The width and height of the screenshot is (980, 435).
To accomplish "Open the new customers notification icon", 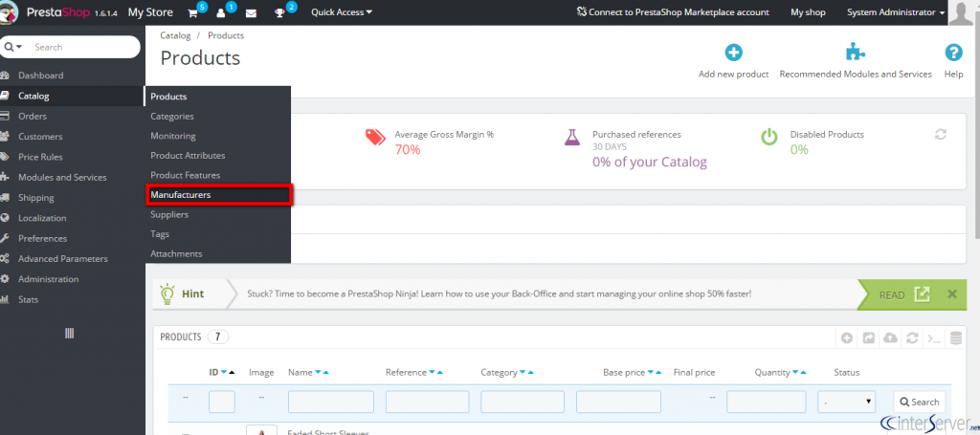I will (x=221, y=12).
